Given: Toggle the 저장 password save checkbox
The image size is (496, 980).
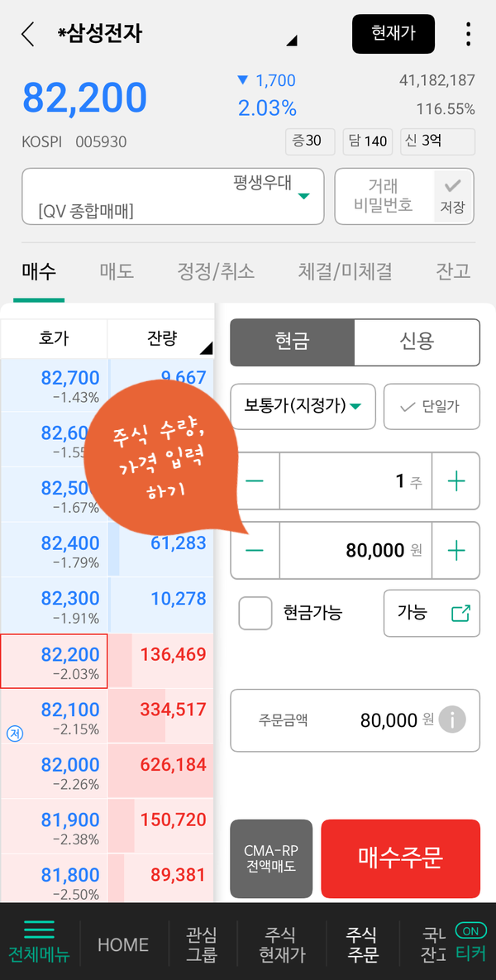Looking at the screenshot, I should pos(454,196).
